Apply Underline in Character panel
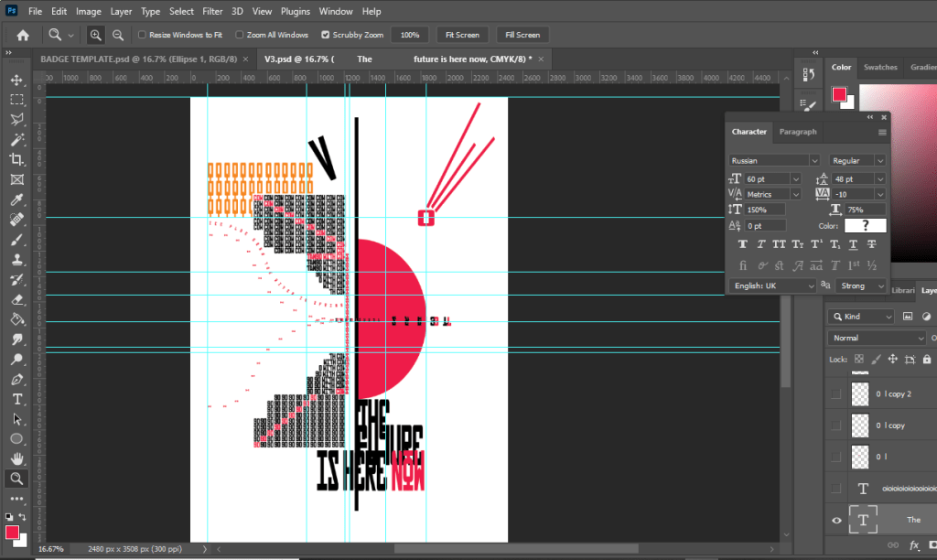 (853, 244)
